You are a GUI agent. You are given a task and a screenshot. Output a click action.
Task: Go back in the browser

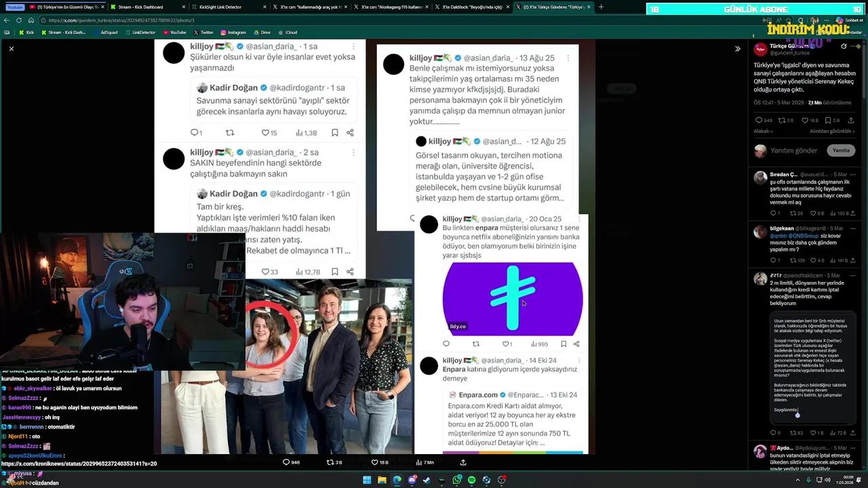[7, 20]
